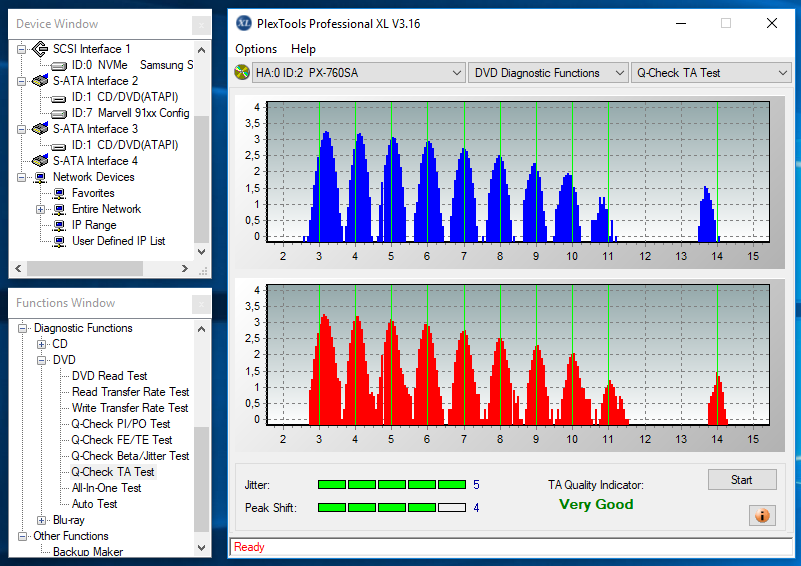Click the Marvell 91xx Config drive icon
Viewport: 801px width, 566px height.
59,113
